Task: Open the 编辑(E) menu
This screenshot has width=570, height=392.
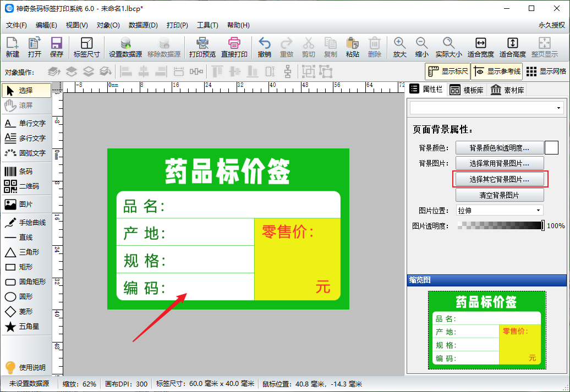Action: pos(46,25)
